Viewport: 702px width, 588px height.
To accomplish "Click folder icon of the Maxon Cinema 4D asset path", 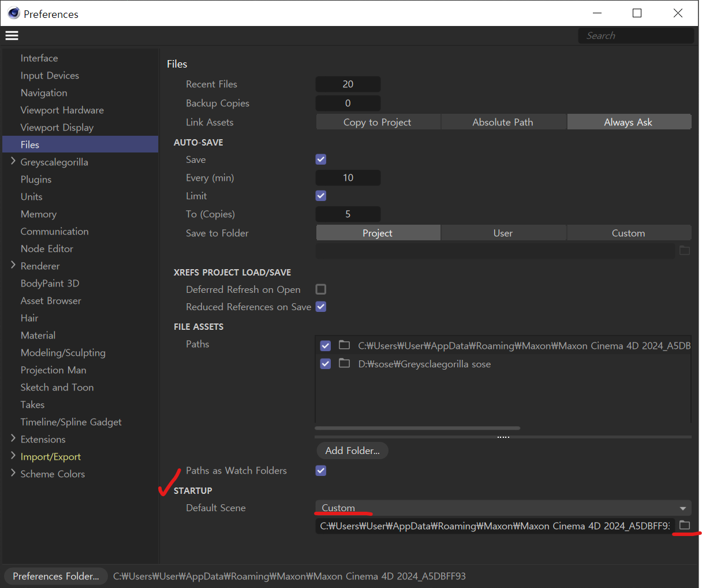I will point(345,345).
